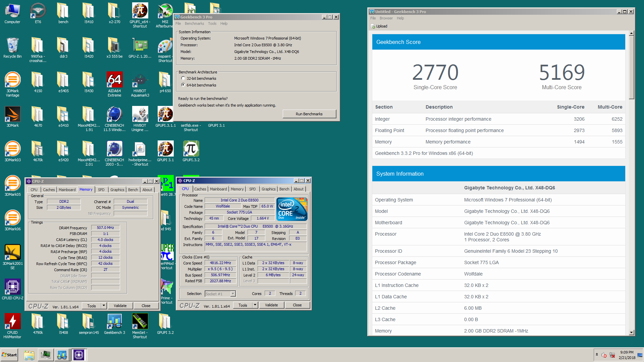Open Graphics tab in CPU-Z Memory window
The height and width of the screenshot is (362, 644).
tap(117, 190)
